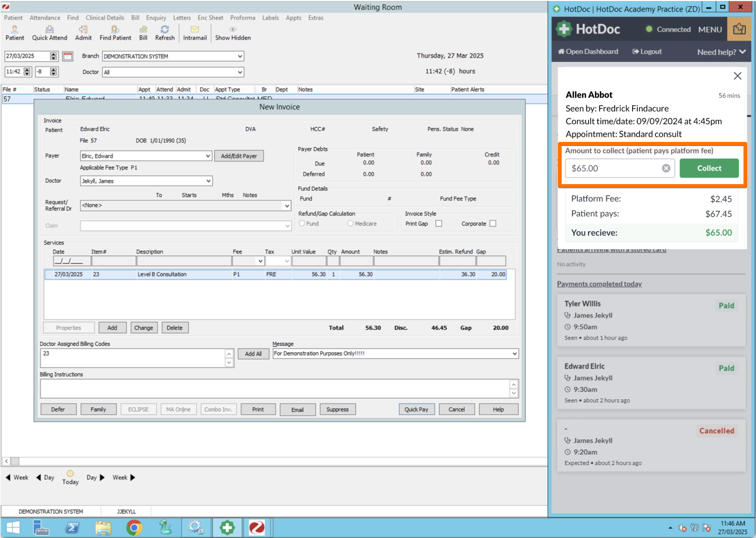Screen dimensions: 756x538
Task: Open Tyler Willis paid payment card
Action: [x=651, y=320]
